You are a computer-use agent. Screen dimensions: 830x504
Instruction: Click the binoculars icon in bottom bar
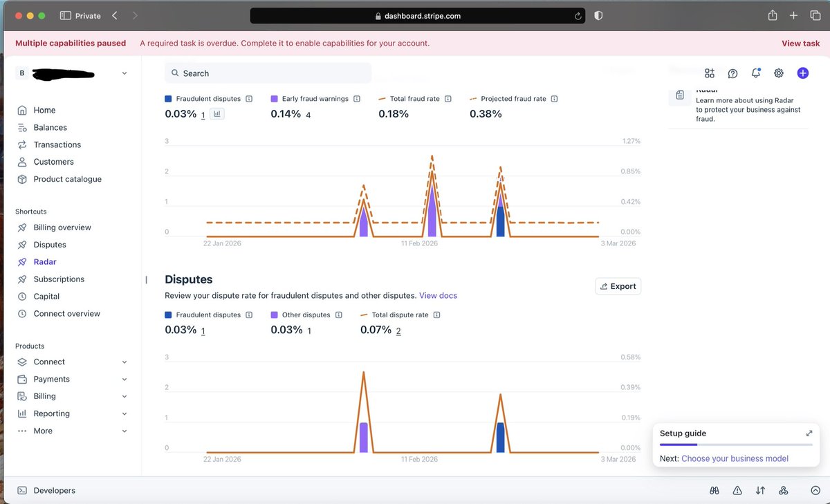point(714,490)
